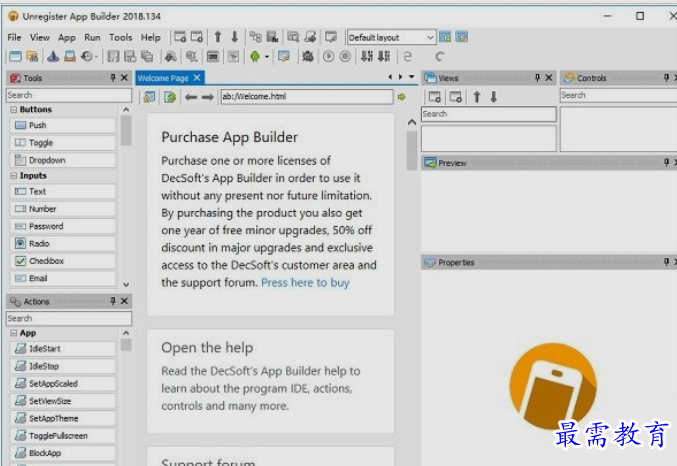
Task: Click the Actions list scrollbar thumb
Action: tap(126, 345)
